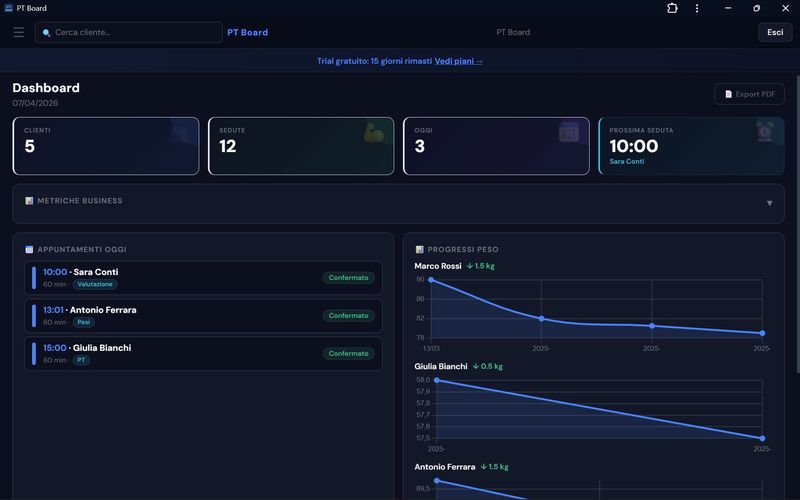Open the 13:01 Antonio Ferrara appointment
Screen dimensions: 800x500
pos(203,316)
